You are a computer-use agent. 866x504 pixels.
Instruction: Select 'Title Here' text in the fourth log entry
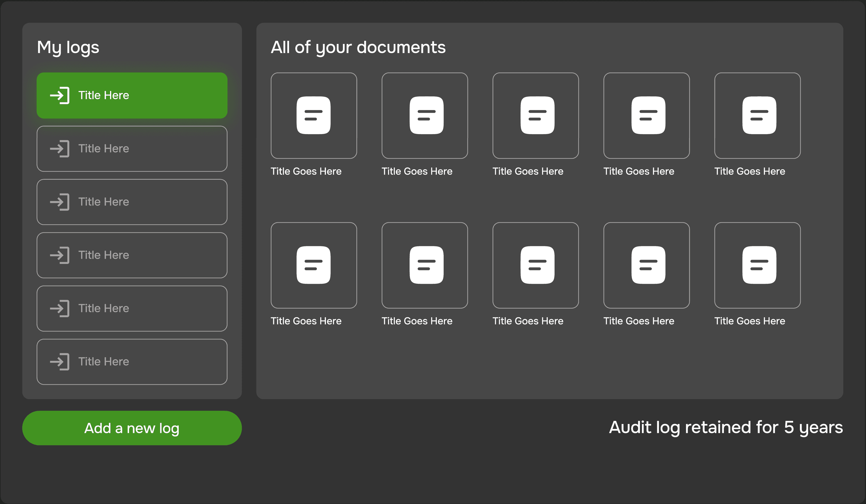[104, 255]
